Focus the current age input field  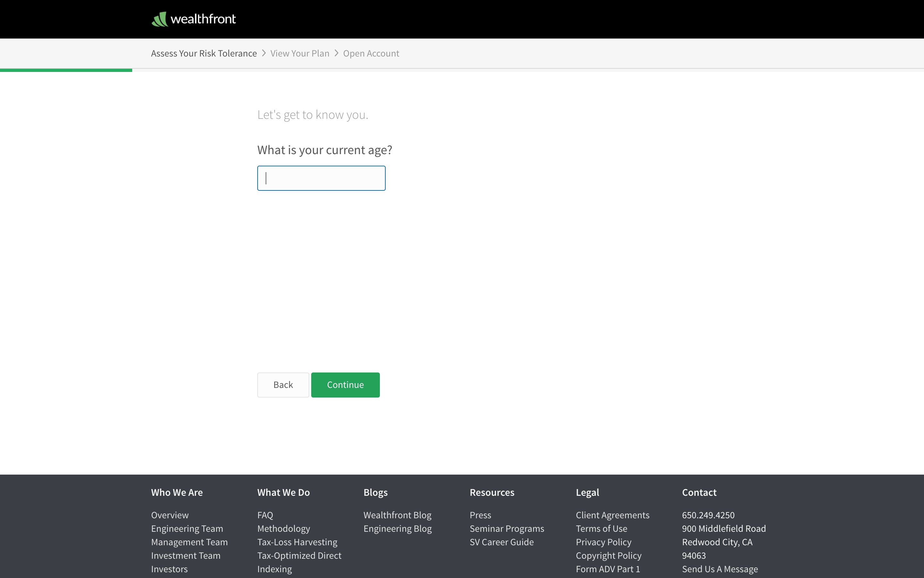coord(321,178)
